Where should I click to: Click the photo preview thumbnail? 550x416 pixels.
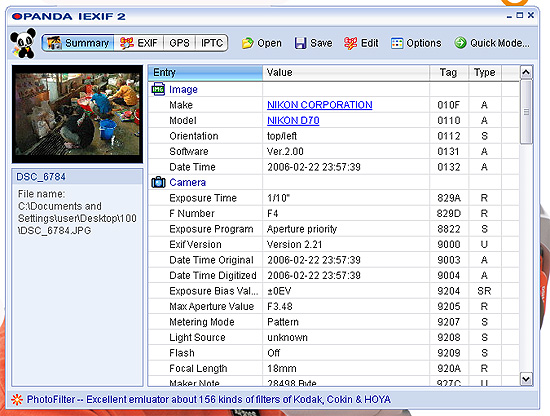pos(77,114)
